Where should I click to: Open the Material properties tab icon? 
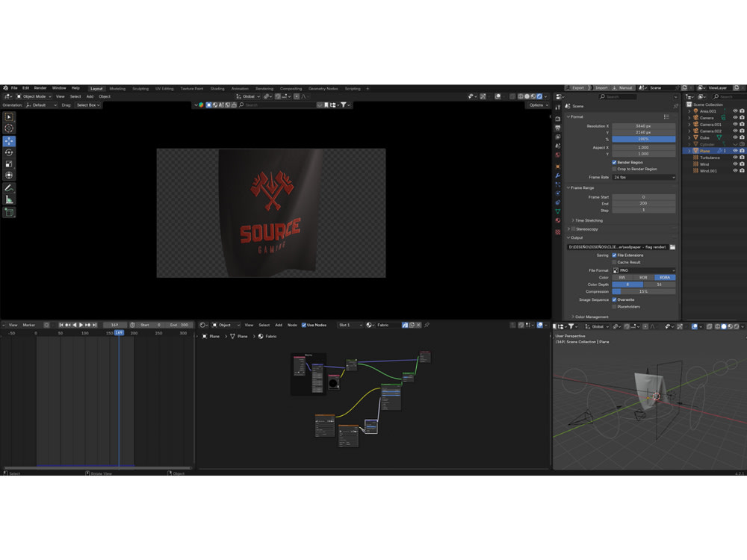point(558,221)
